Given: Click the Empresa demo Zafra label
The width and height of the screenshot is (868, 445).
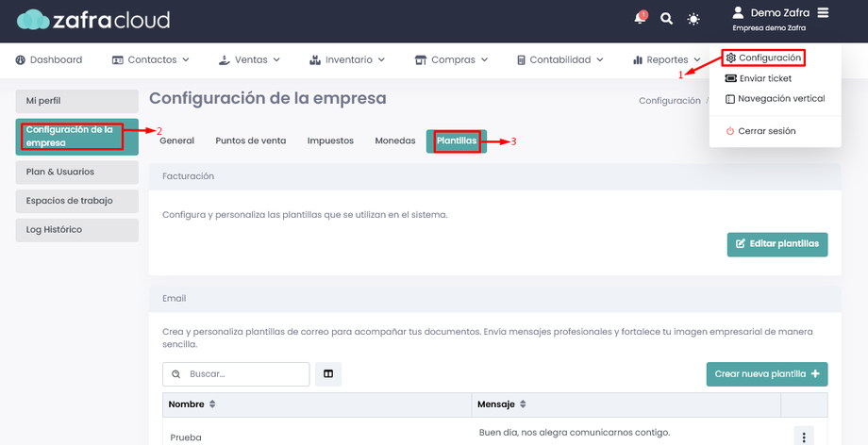Looking at the screenshot, I should [769, 27].
